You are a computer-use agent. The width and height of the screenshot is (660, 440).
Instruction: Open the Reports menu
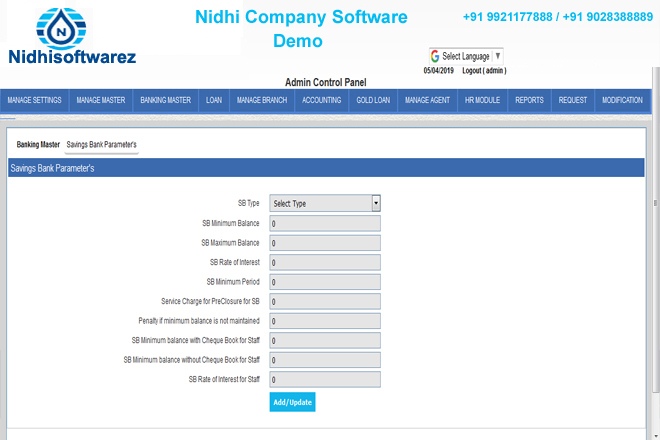pyautogui.click(x=530, y=100)
